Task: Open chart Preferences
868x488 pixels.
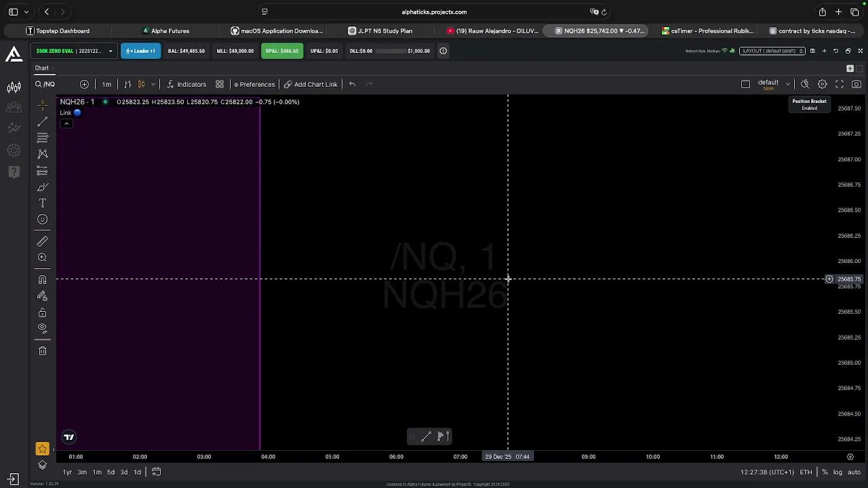Action: pyautogui.click(x=254, y=84)
